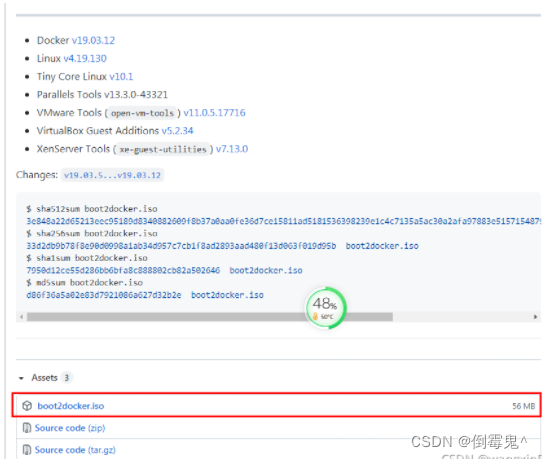
Task: Open Tiny Core Linux v10.1 link
Action: [x=121, y=76]
